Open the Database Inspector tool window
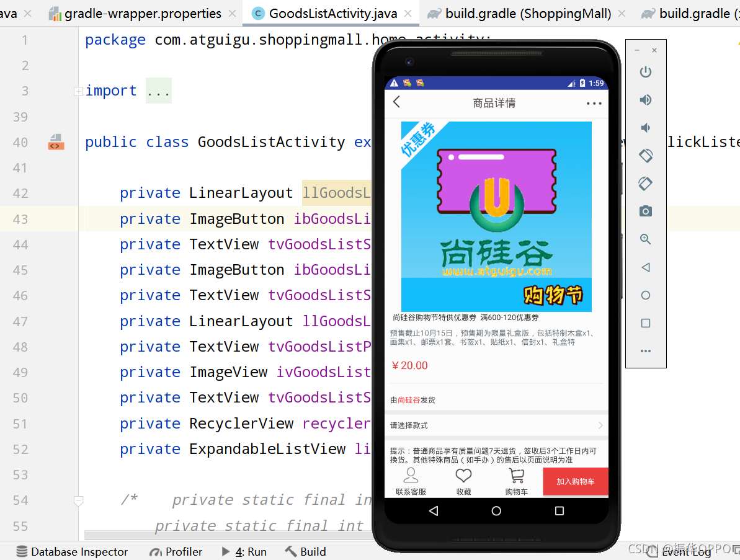 tap(72, 551)
